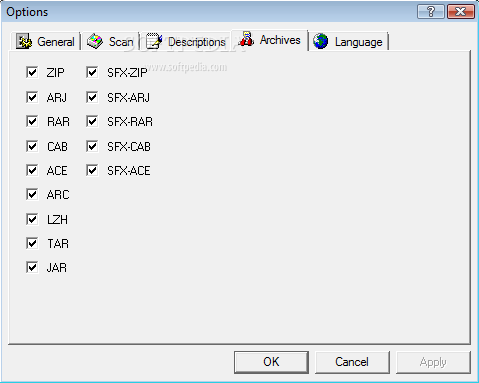Toggle the TAR checkbox
The image size is (479, 383).
pos(32,243)
